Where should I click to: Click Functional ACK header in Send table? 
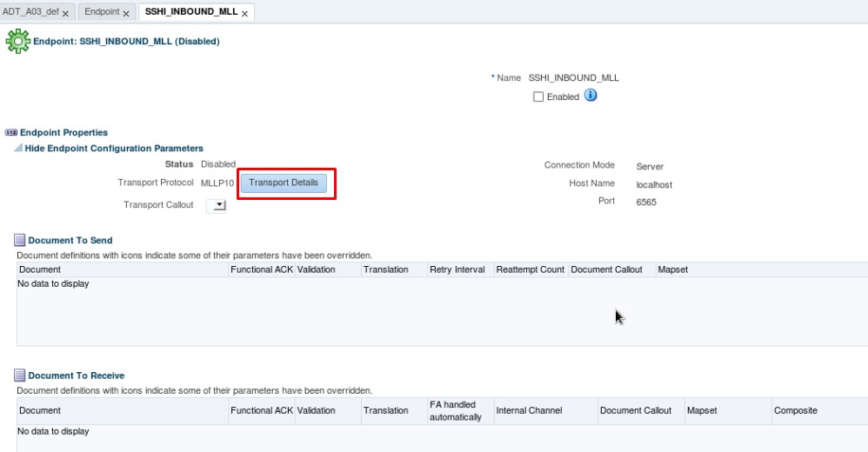click(262, 269)
